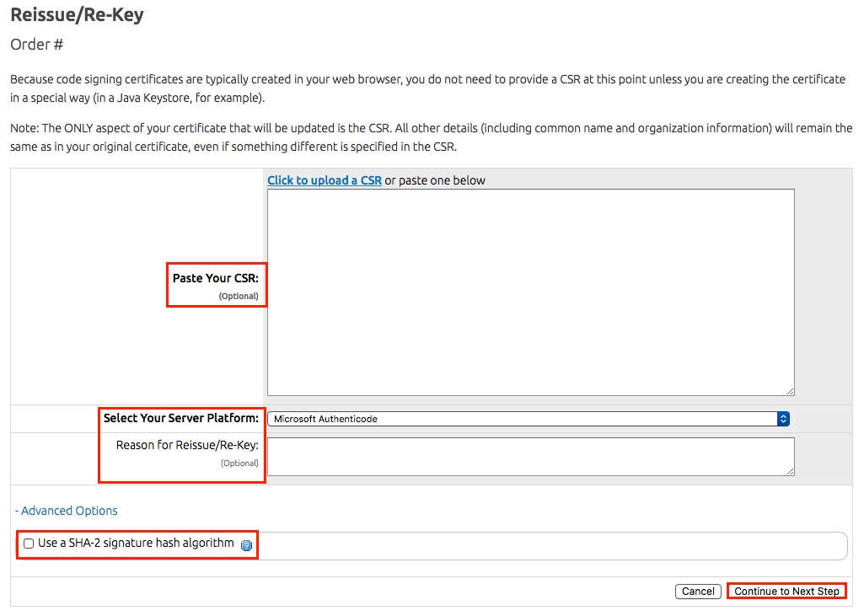Click the blue arrows on the platform dropdown
This screenshot has width=864, height=616.
point(783,419)
